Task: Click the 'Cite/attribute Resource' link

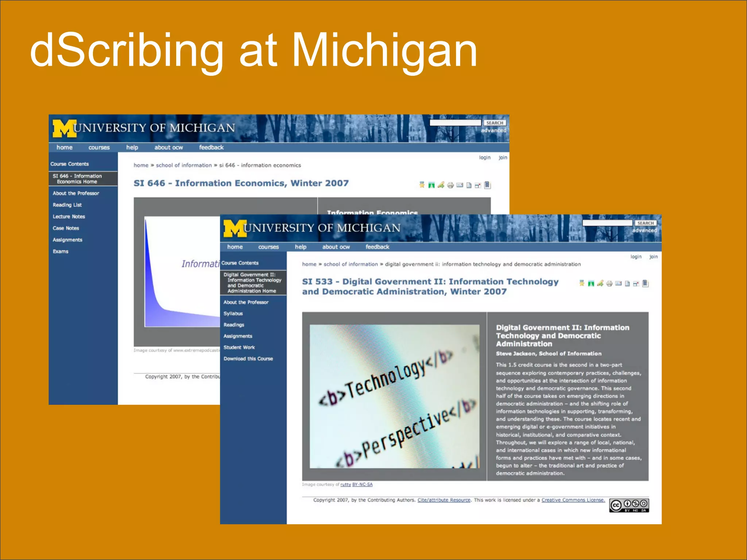Action: [444, 500]
